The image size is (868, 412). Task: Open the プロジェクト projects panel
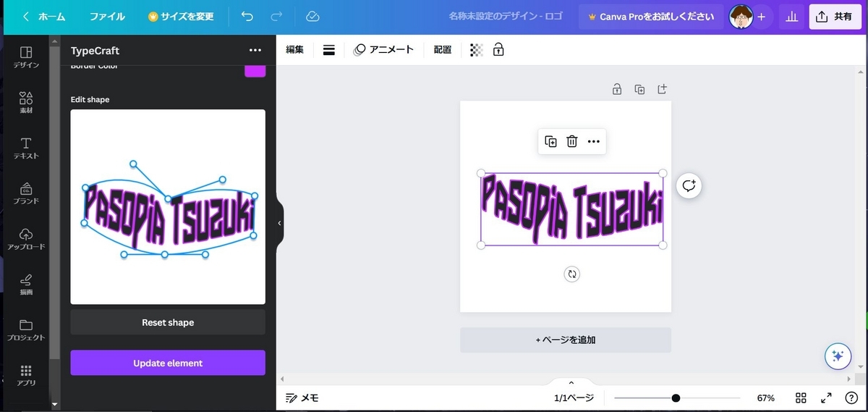click(x=26, y=329)
